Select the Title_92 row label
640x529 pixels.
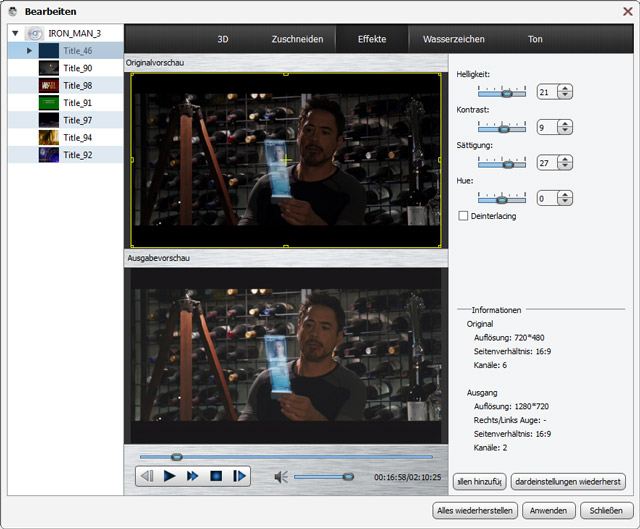click(x=78, y=155)
